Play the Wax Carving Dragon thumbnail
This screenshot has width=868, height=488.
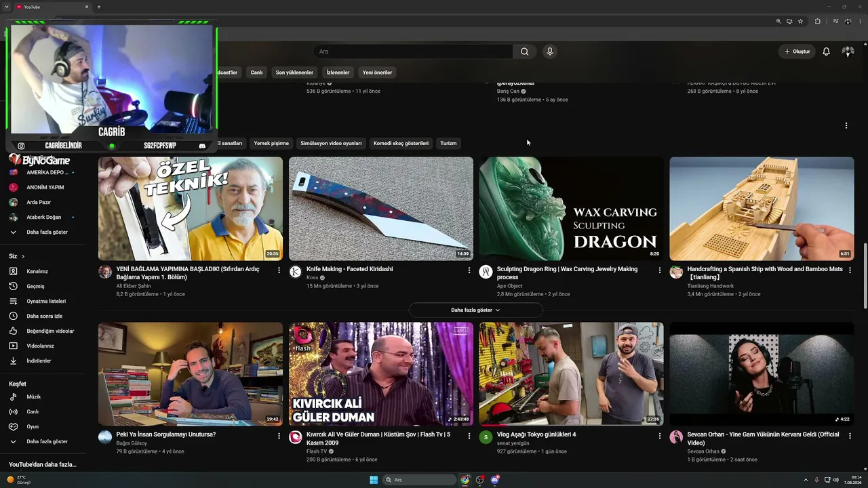(x=571, y=209)
